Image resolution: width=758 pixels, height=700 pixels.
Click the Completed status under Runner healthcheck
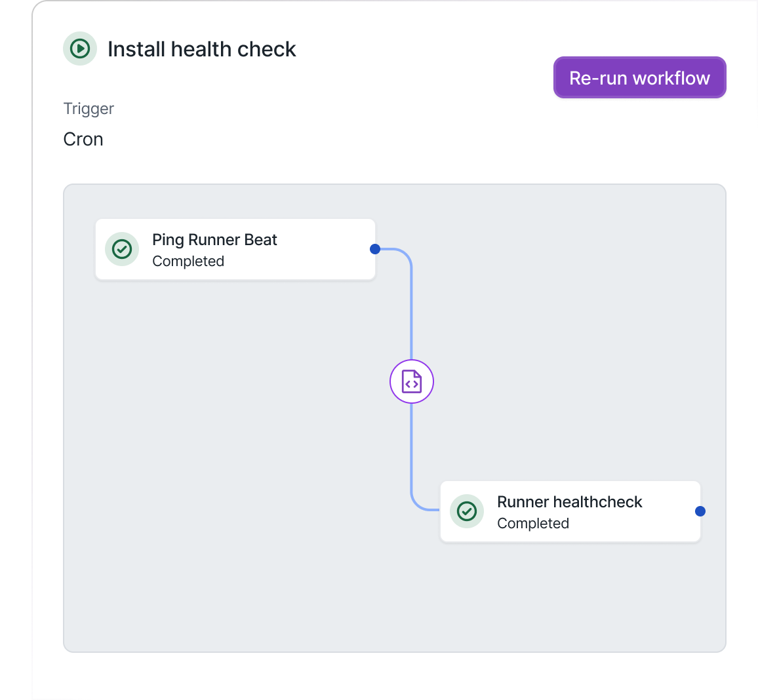coord(533,523)
